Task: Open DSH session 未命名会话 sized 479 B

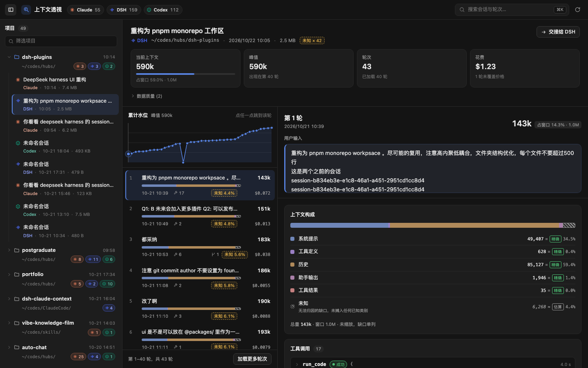Action: click(65, 168)
